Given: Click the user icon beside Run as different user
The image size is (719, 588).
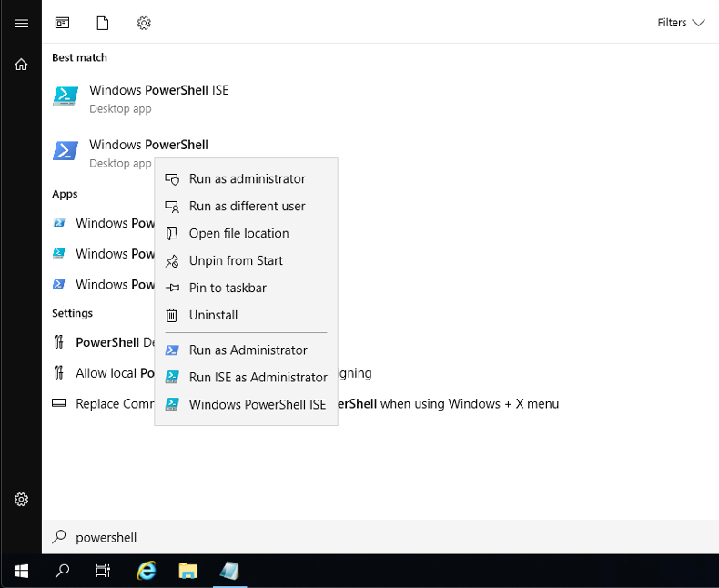Looking at the screenshot, I should click(x=172, y=207).
